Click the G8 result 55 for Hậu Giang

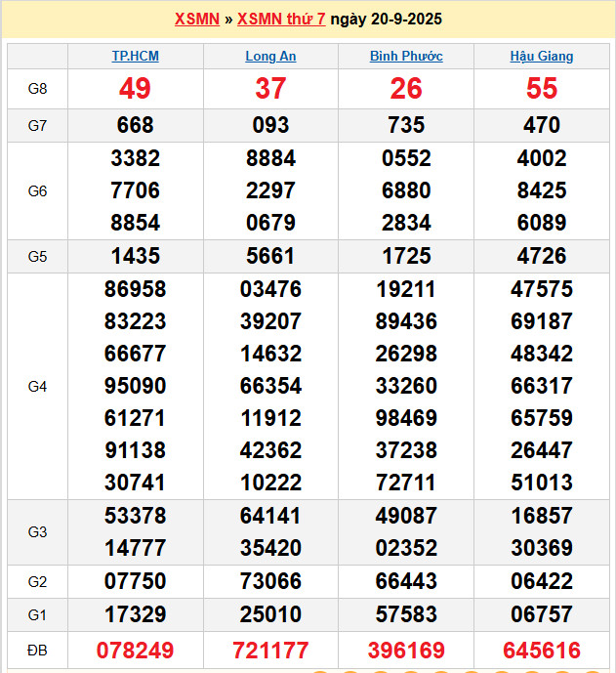(x=542, y=89)
